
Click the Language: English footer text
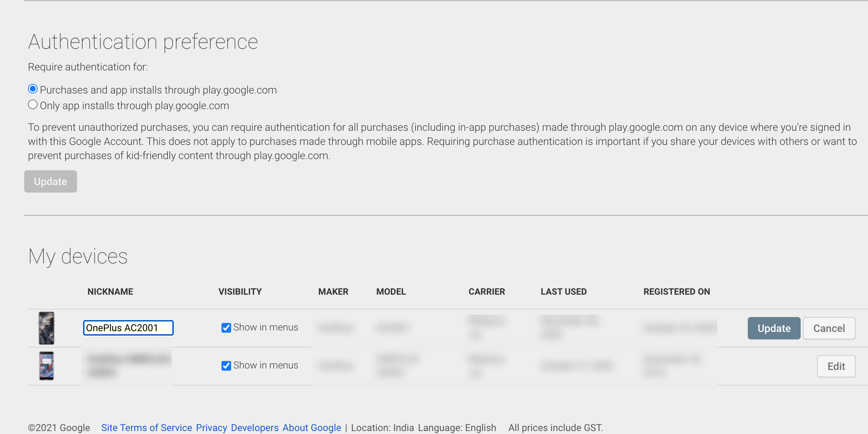click(457, 428)
